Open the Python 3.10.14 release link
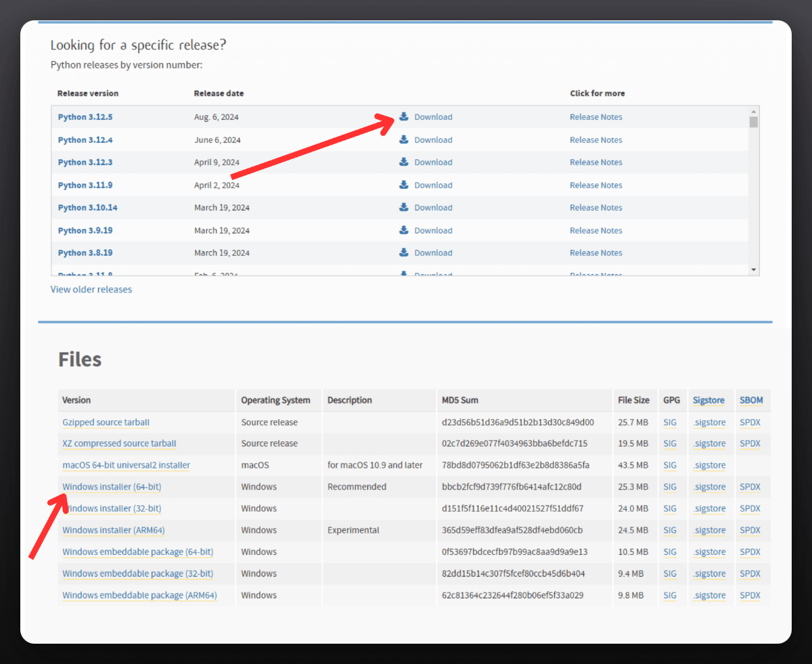 click(88, 208)
